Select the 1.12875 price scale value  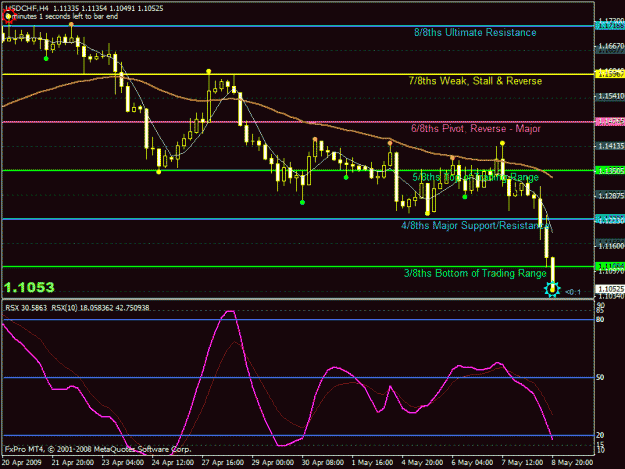pos(611,196)
